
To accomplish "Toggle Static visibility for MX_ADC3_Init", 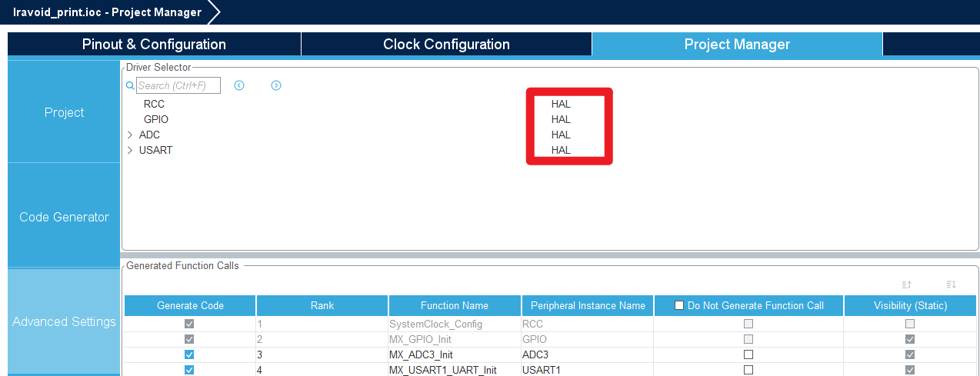I will (x=911, y=354).
